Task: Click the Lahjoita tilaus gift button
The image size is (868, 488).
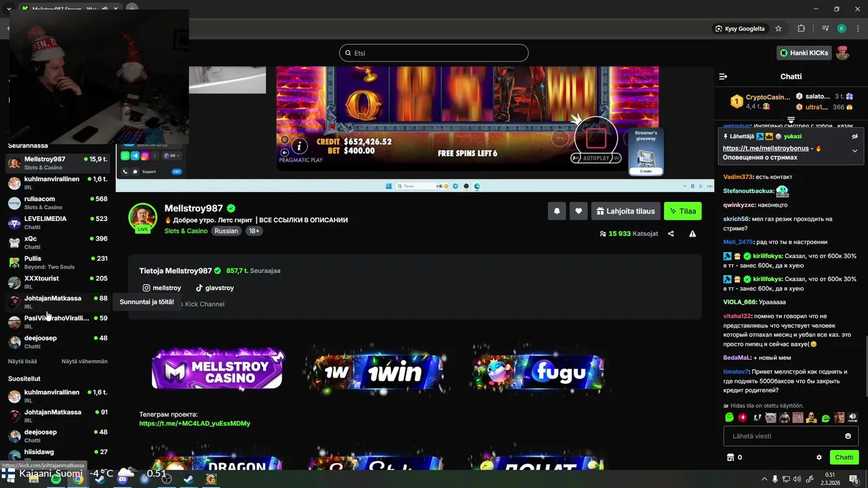Action: click(626, 211)
